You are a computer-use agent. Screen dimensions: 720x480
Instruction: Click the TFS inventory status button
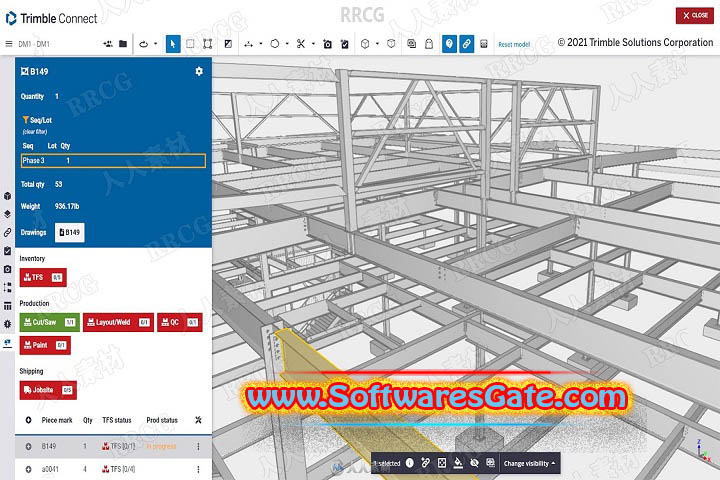pos(43,277)
